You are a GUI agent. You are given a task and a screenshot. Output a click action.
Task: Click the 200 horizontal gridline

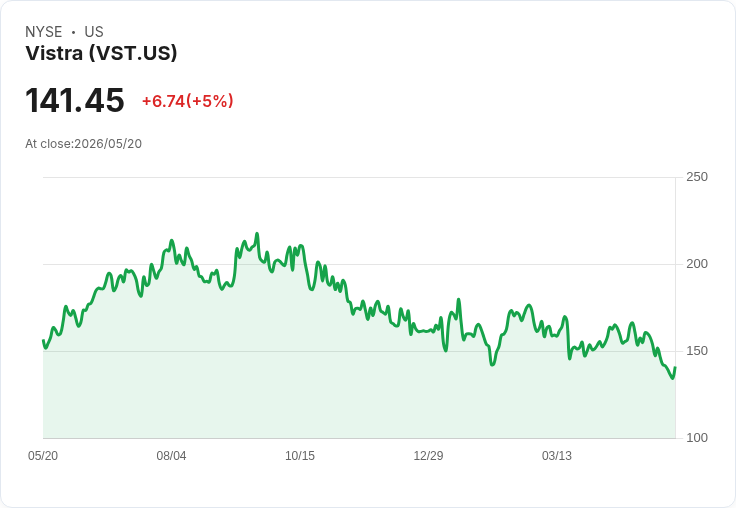[x=359, y=264]
